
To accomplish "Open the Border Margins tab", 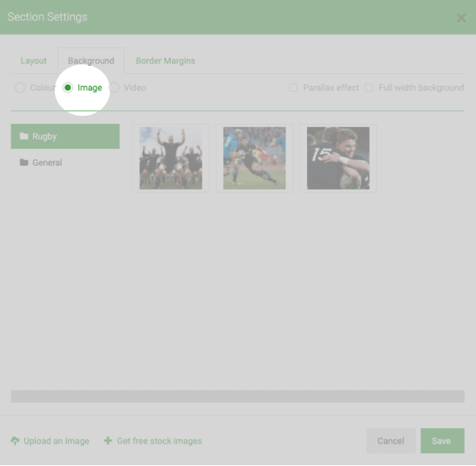I will pyautogui.click(x=165, y=60).
